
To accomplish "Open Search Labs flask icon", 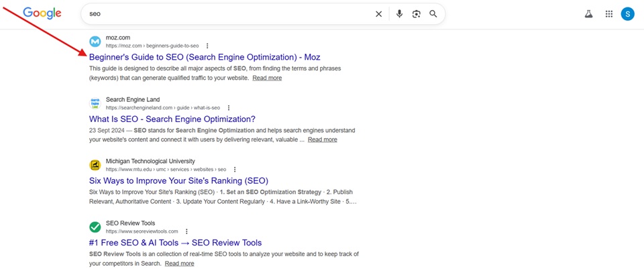I will (x=588, y=14).
